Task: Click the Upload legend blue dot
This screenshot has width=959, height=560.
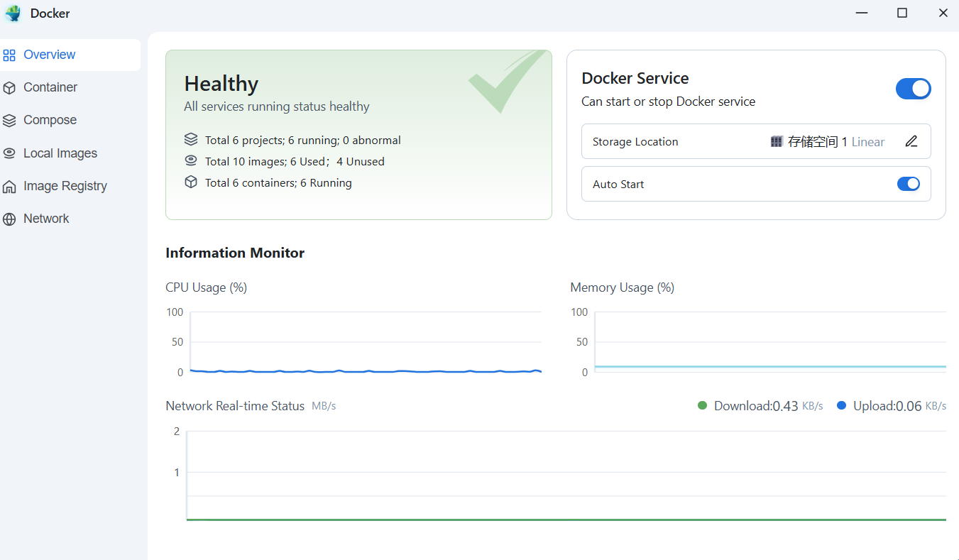Action: click(x=842, y=406)
